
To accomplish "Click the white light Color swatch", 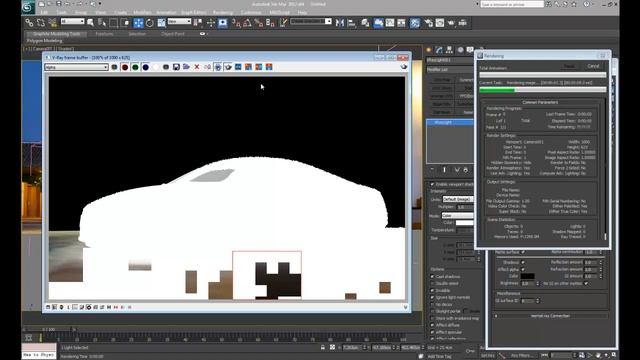I will click(464, 223).
